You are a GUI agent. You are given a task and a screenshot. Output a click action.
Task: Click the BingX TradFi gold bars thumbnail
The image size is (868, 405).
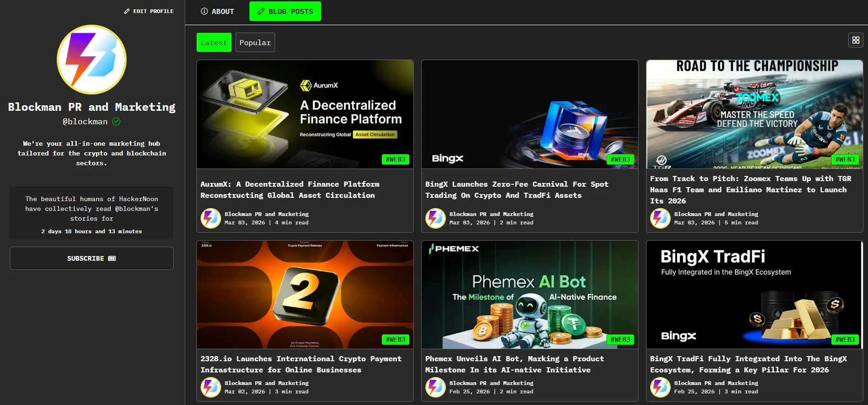[754, 295]
